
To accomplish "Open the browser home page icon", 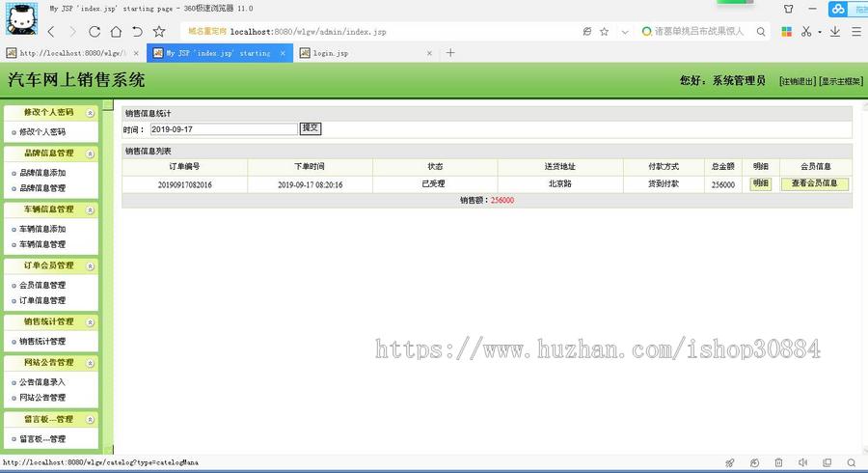I will [116, 32].
